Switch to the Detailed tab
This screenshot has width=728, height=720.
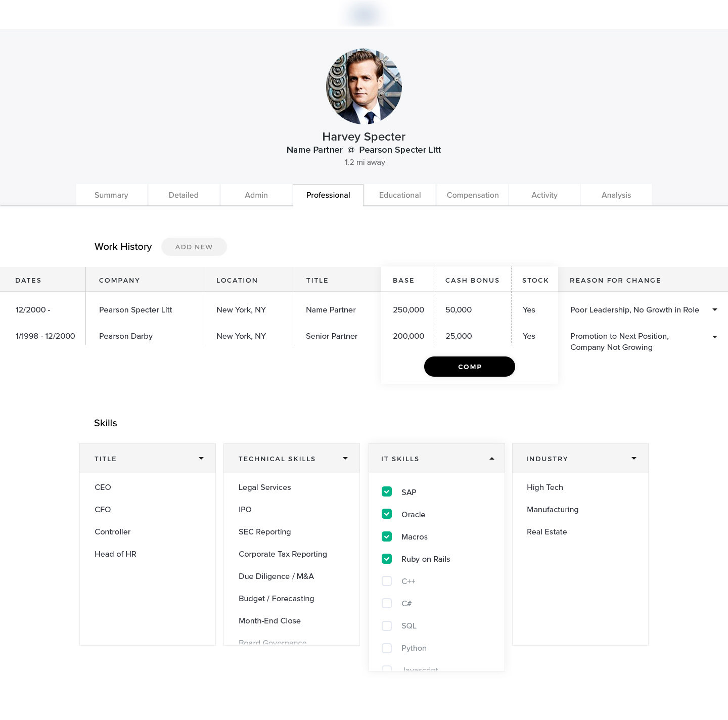click(x=184, y=195)
